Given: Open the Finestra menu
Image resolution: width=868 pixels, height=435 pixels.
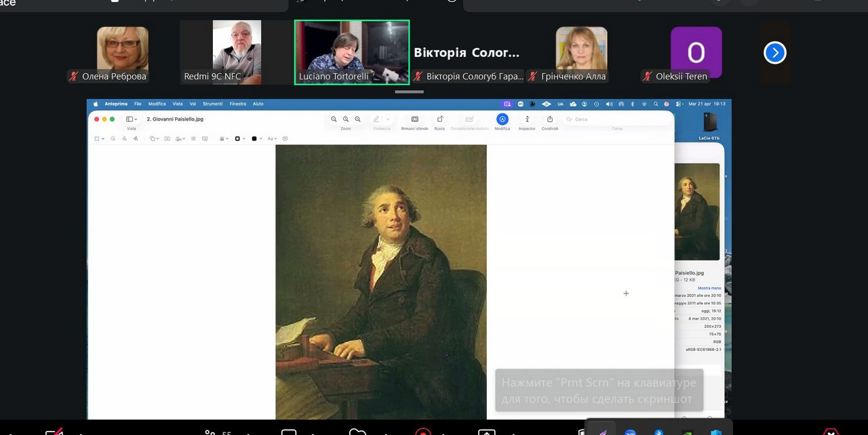Looking at the screenshot, I should point(238,104).
